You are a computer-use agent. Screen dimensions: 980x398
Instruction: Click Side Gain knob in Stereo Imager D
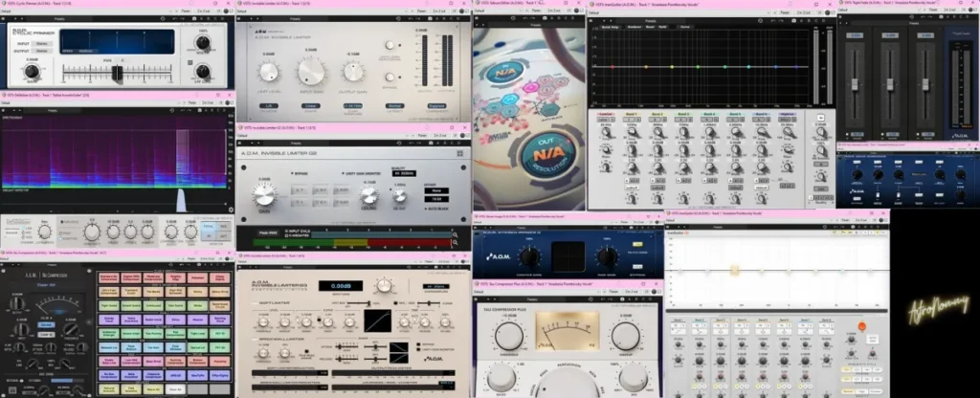coord(608,256)
